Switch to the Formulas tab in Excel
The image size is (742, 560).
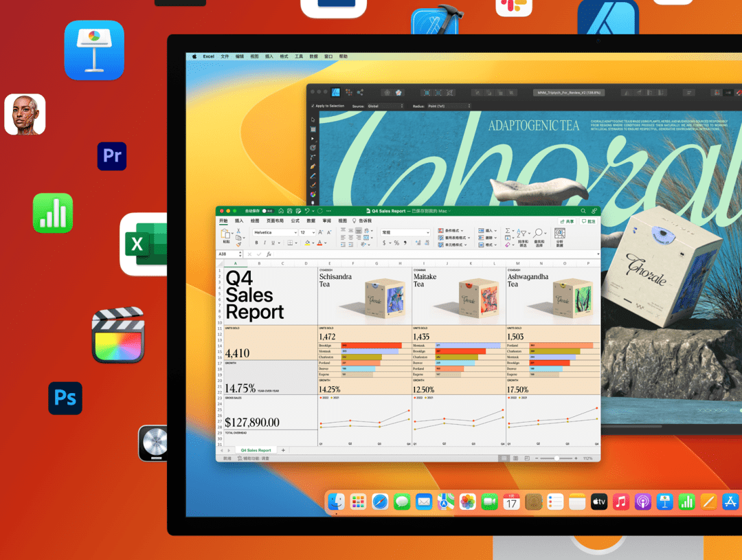click(295, 221)
